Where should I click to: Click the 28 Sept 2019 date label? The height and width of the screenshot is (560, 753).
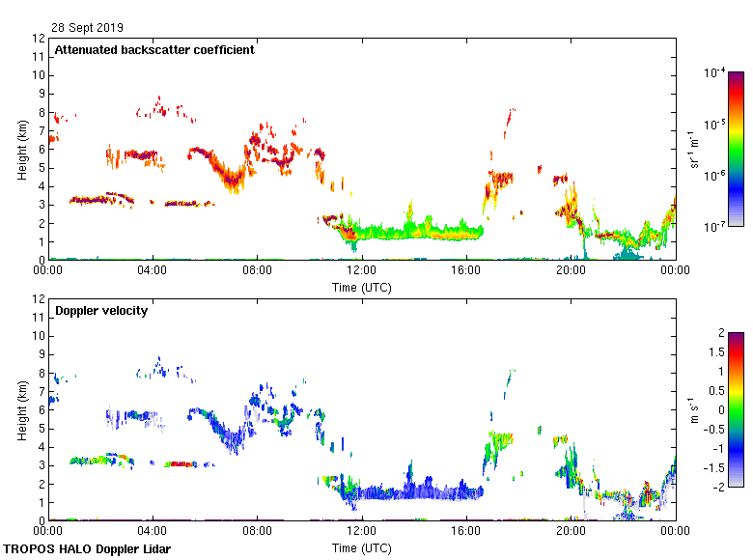(x=88, y=28)
